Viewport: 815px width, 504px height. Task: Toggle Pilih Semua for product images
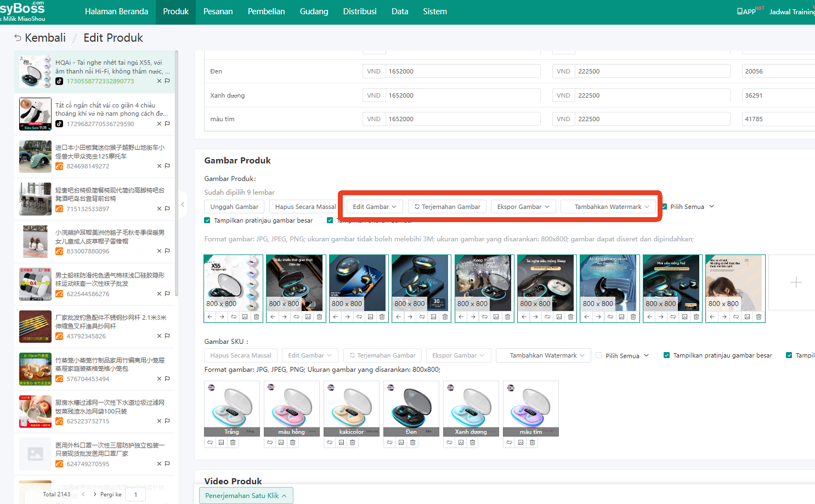pos(664,207)
